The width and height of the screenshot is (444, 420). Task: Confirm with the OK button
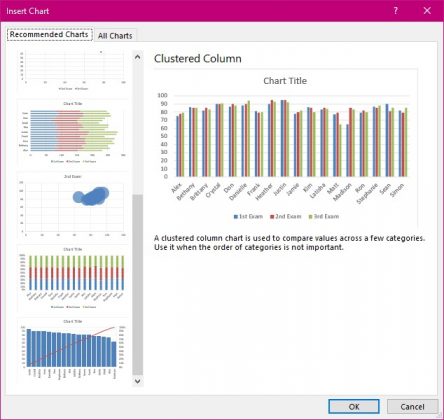(x=354, y=407)
